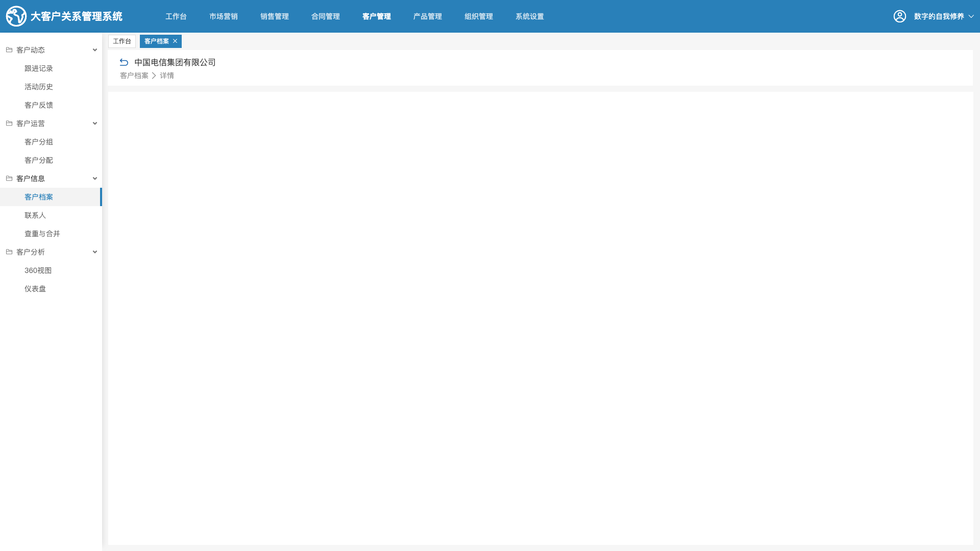This screenshot has height=551, width=980.
Task: Collapse the 客户分析 section chevron
Action: (95, 252)
